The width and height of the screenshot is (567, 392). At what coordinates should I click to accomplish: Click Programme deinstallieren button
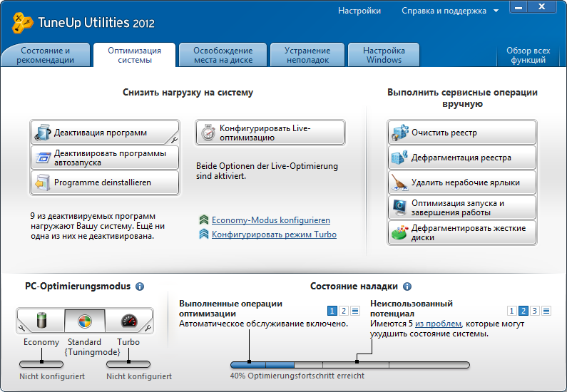[105, 182]
